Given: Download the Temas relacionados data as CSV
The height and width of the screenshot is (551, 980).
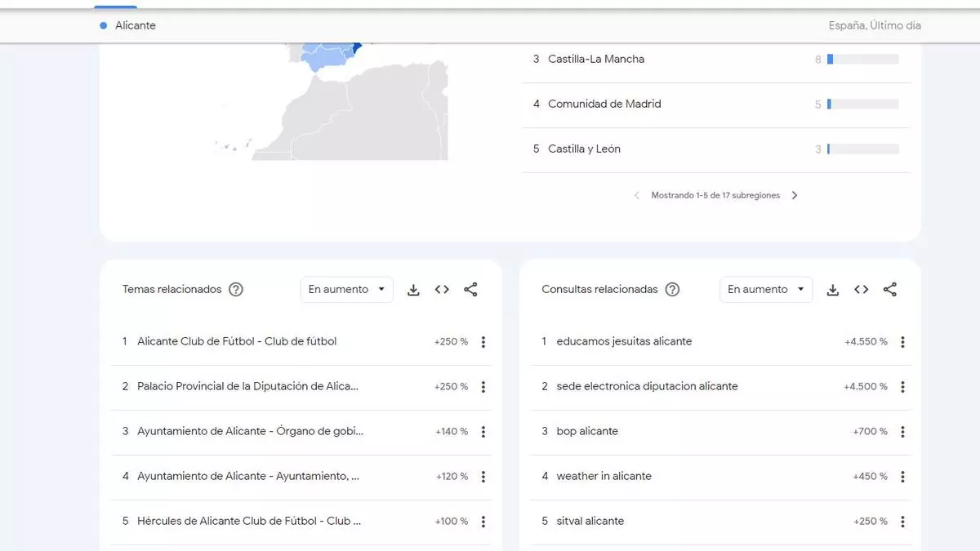Looking at the screenshot, I should [413, 290].
